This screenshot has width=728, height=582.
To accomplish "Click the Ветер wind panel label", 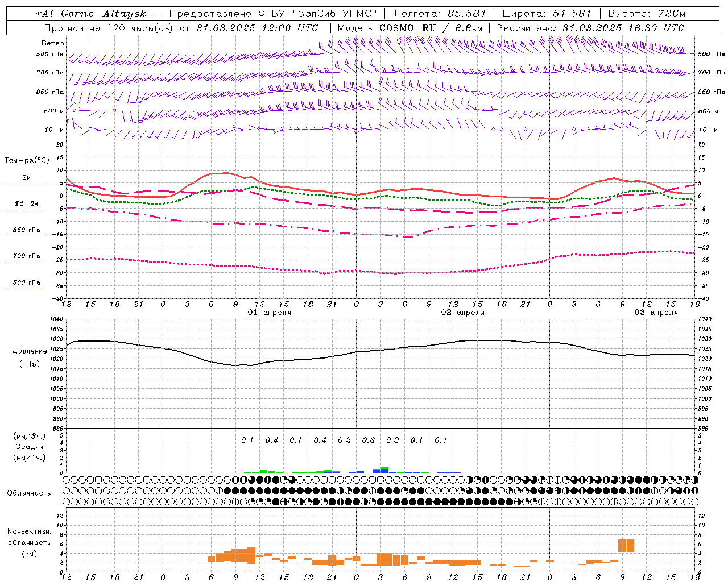I will (53, 43).
